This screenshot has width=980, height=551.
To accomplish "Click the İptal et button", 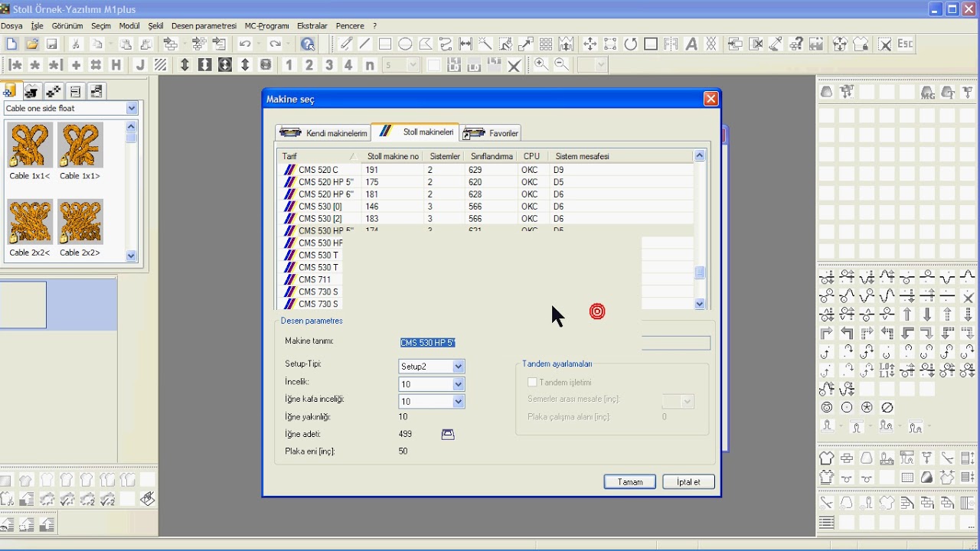I will click(688, 482).
